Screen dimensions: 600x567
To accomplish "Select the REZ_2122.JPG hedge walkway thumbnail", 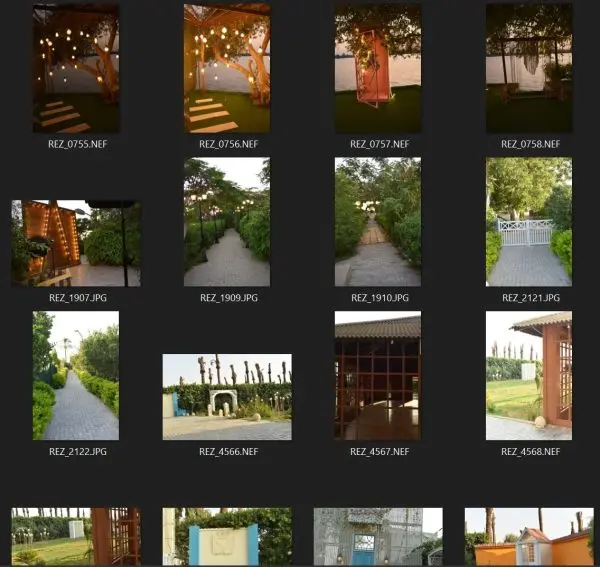I will pyautogui.click(x=76, y=376).
